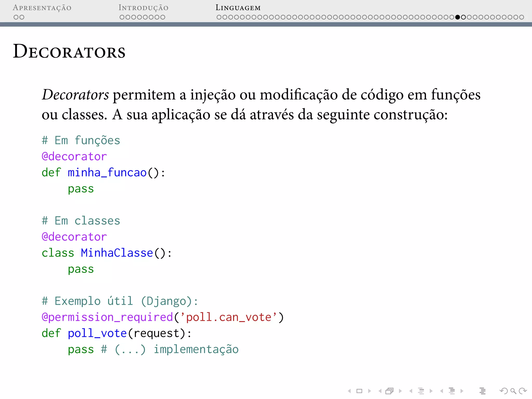Click the comment '# Em funções'
This screenshot has height=399, width=532.
(x=81, y=141)
